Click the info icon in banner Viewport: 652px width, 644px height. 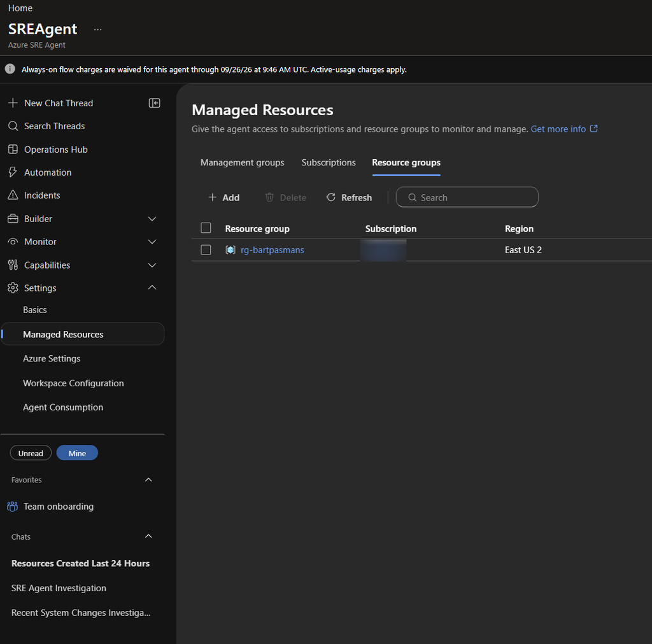(10, 69)
